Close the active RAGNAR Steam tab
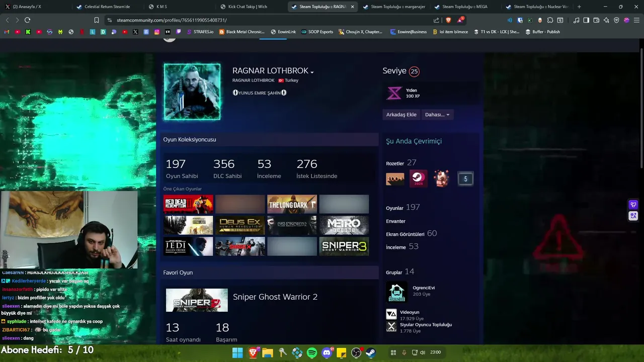Screen dimensions: 644x362 click(x=352, y=7)
